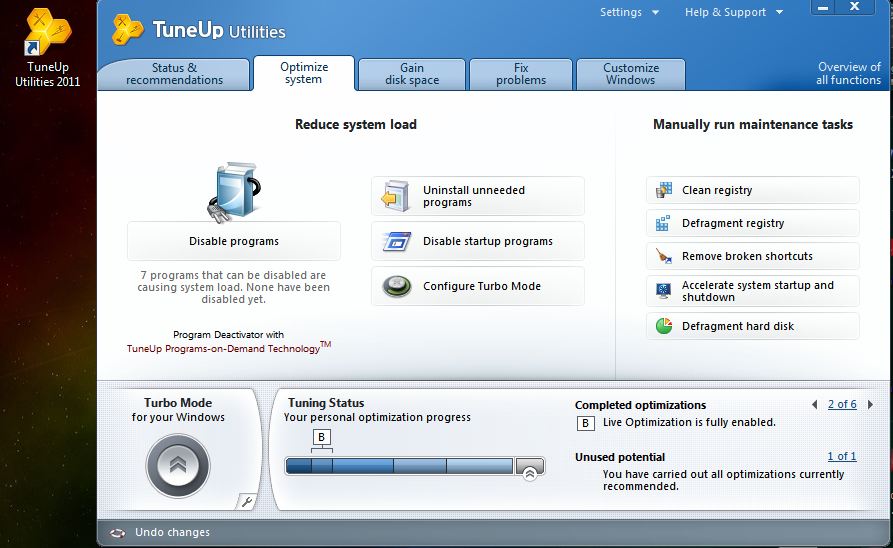Click the Defragment hard disk pie icon
This screenshot has width=893, height=548.
tap(664, 326)
